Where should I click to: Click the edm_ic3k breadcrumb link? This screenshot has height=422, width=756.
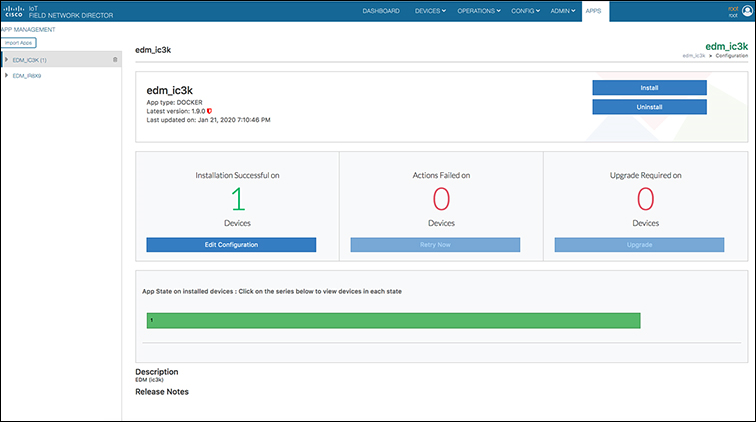[694, 56]
